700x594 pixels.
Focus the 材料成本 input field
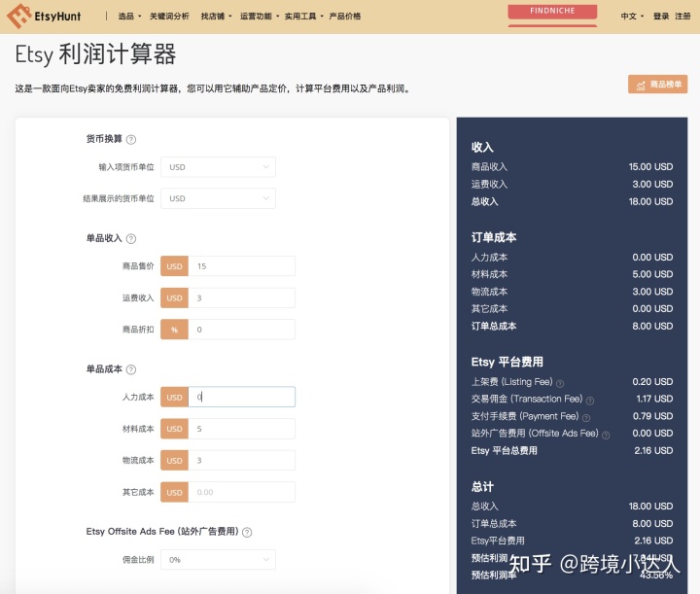[241, 429]
